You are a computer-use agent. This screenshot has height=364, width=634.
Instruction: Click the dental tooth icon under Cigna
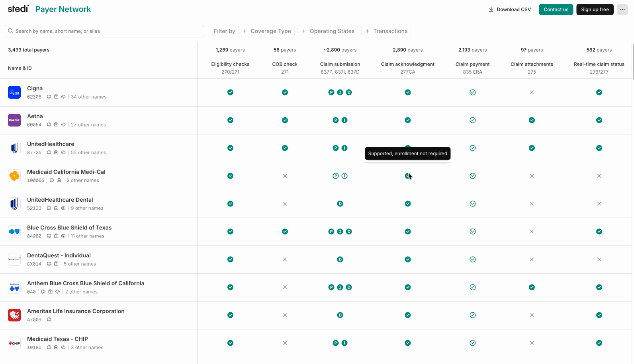pyautogui.click(x=49, y=97)
